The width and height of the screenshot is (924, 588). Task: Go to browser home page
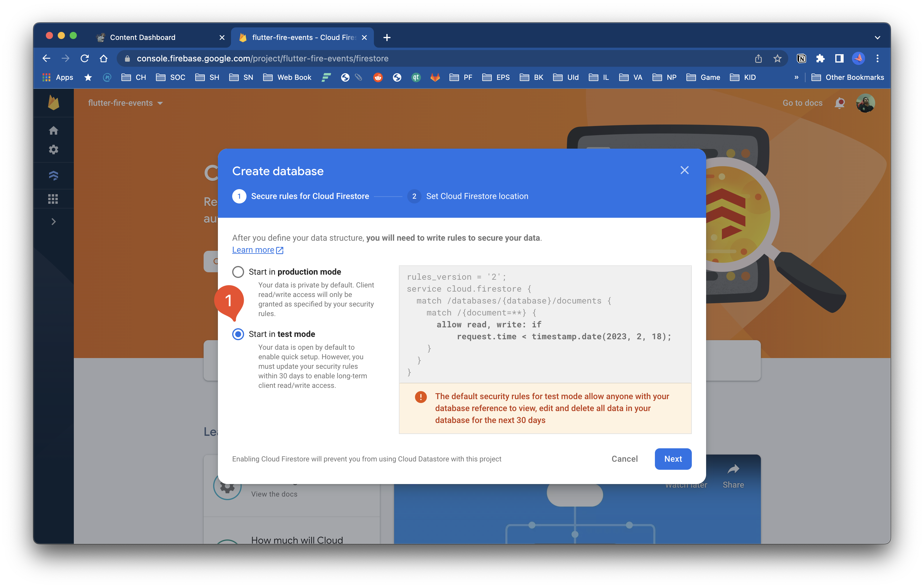point(104,58)
